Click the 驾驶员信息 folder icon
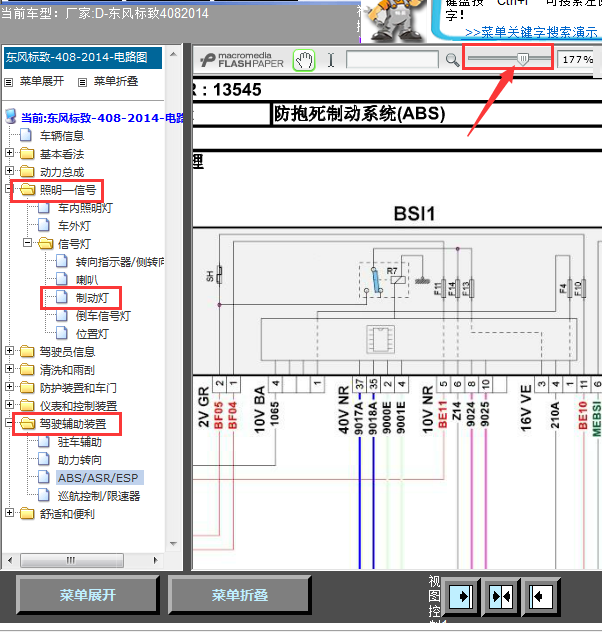 [27, 351]
